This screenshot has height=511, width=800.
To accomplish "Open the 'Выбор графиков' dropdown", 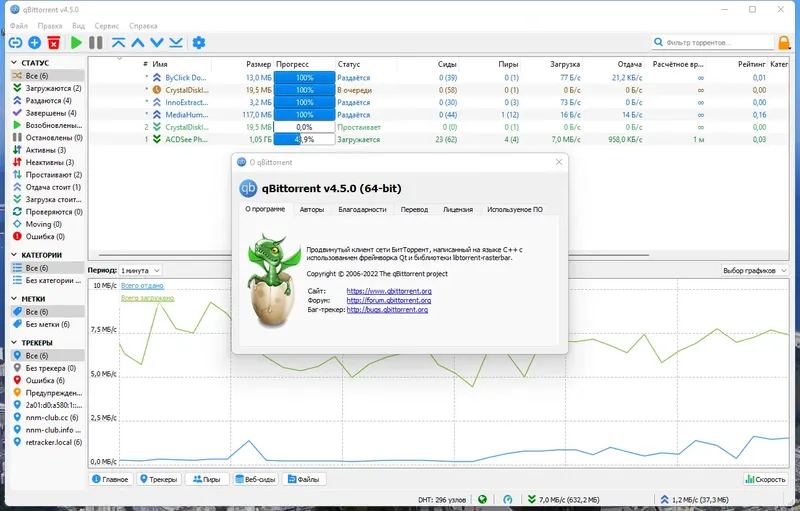I will point(754,270).
